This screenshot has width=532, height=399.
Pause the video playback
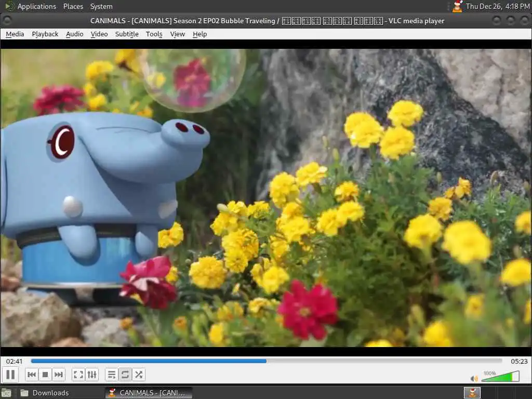pos(10,375)
